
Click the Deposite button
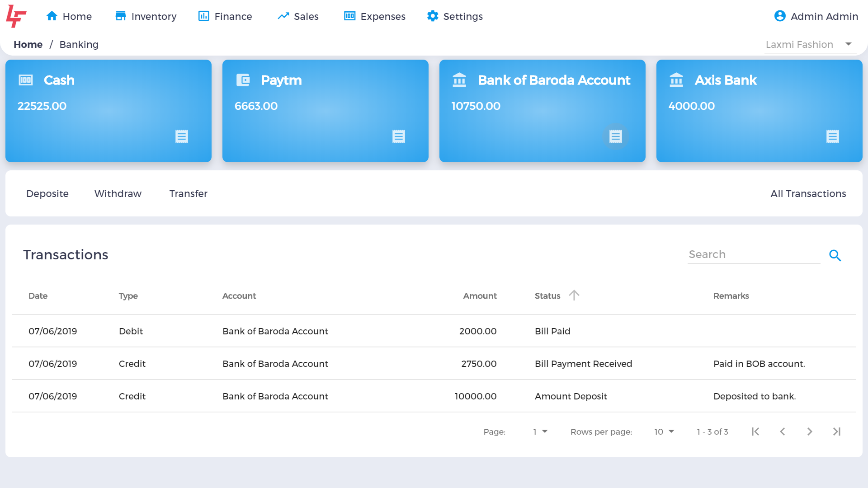[47, 193]
